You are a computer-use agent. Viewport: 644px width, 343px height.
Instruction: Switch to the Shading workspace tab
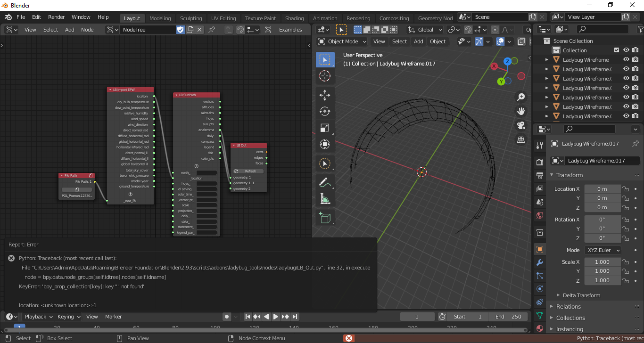[294, 18]
